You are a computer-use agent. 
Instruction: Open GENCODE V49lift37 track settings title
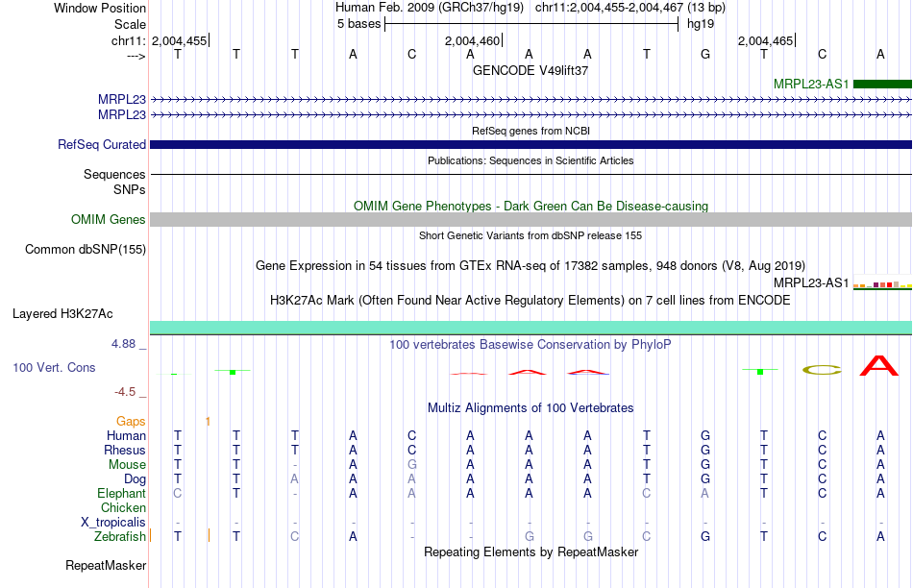pyautogui.click(x=531, y=70)
